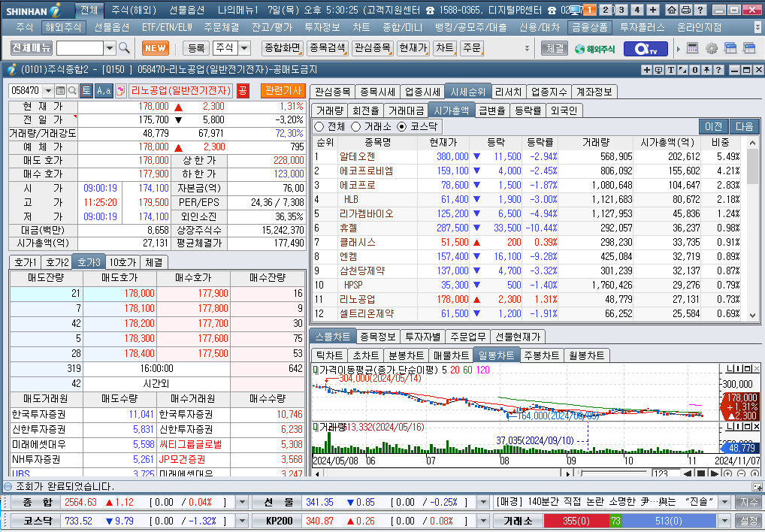The image size is (765, 532).
Task: Click the red 공 short-selling badge
Action: pyautogui.click(x=243, y=90)
